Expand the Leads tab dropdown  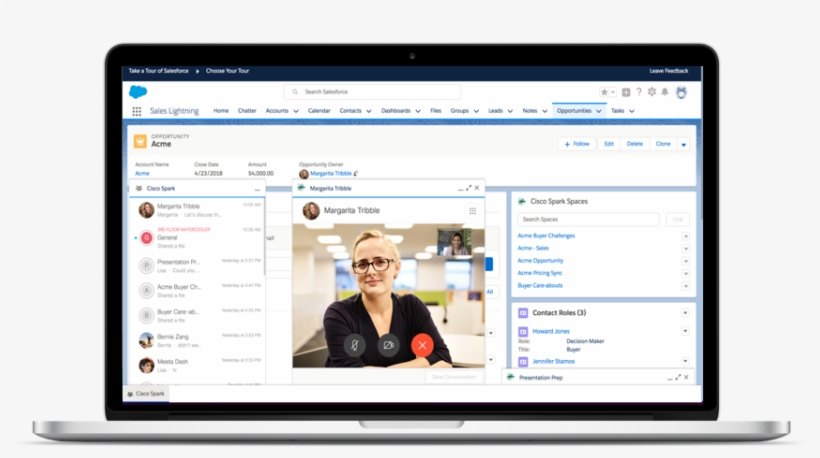tap(510, 111)
